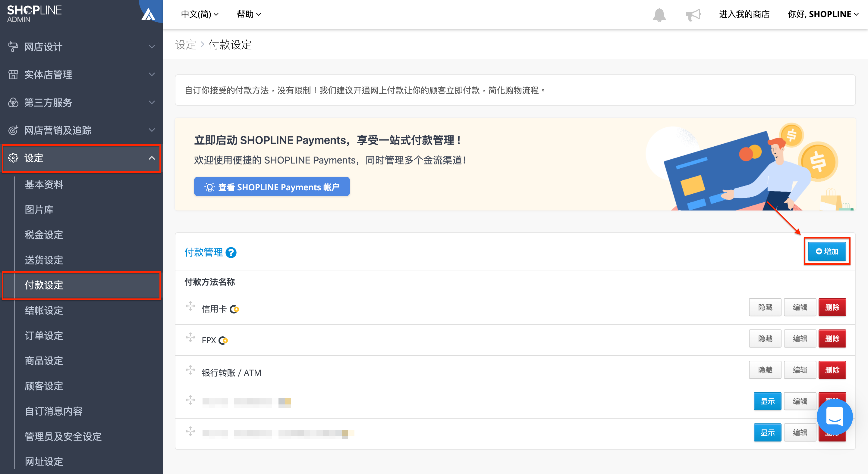Click 查看 SHOPLINE Payments 帐户 button
868x474 pixels.
[x=272, y=186]
